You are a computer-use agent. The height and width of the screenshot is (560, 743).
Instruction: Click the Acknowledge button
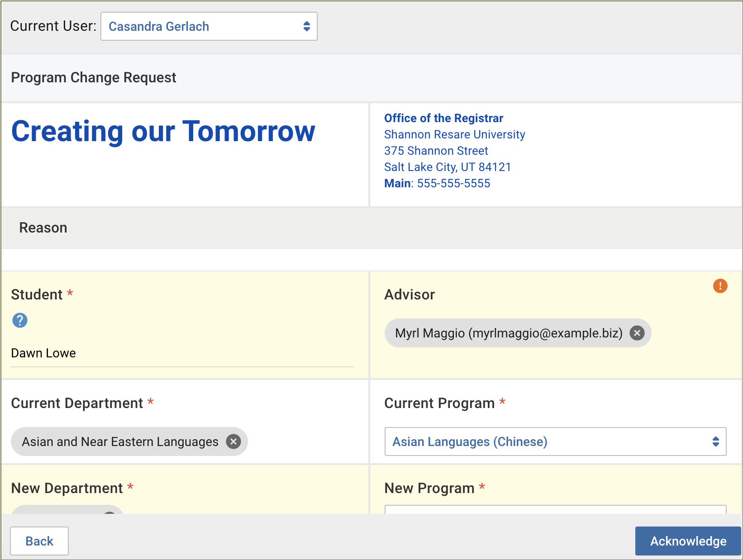(x=687, y=541)
